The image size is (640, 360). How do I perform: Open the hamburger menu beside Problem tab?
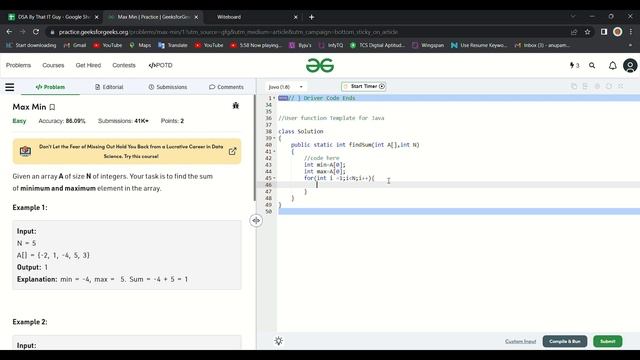tap(9, 87)
